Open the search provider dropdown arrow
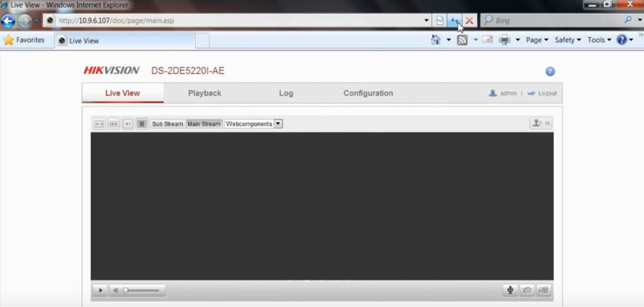Screen dimensions: 644x307 [x=639, y=20]
